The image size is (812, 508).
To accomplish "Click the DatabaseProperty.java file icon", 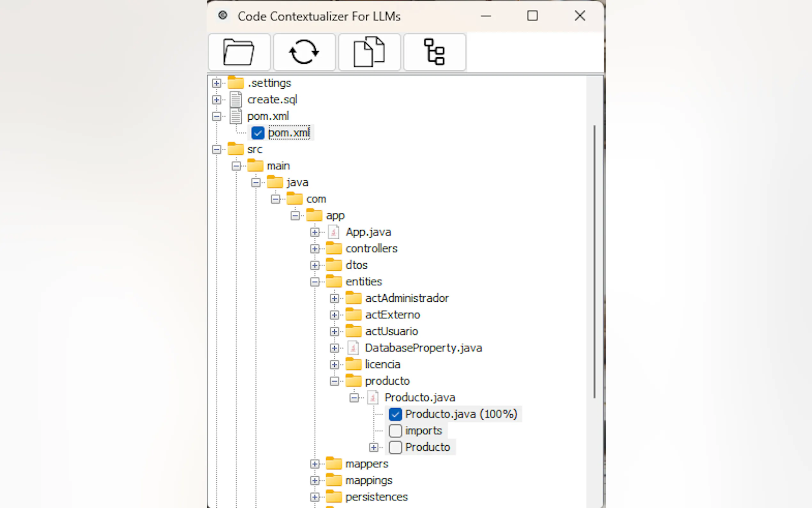I will (x=353, y=348).
